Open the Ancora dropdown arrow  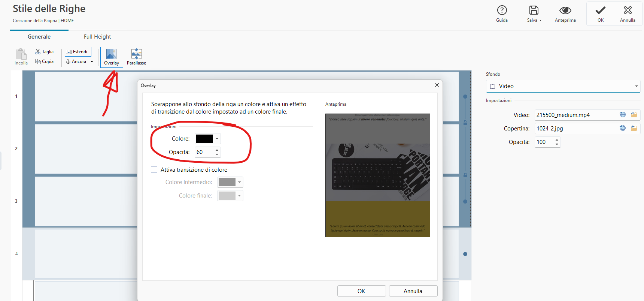tap(92, 62)
